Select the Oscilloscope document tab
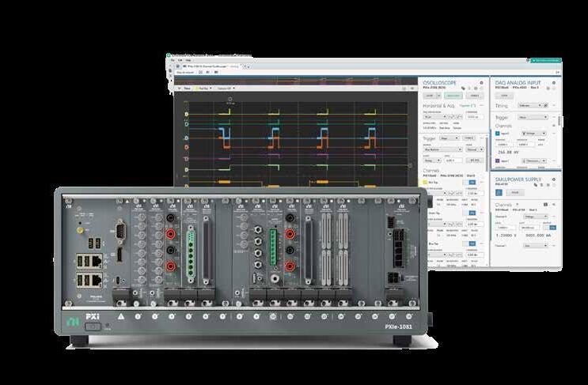Screen dimensions: 588x385 click(x=211, y=66)
